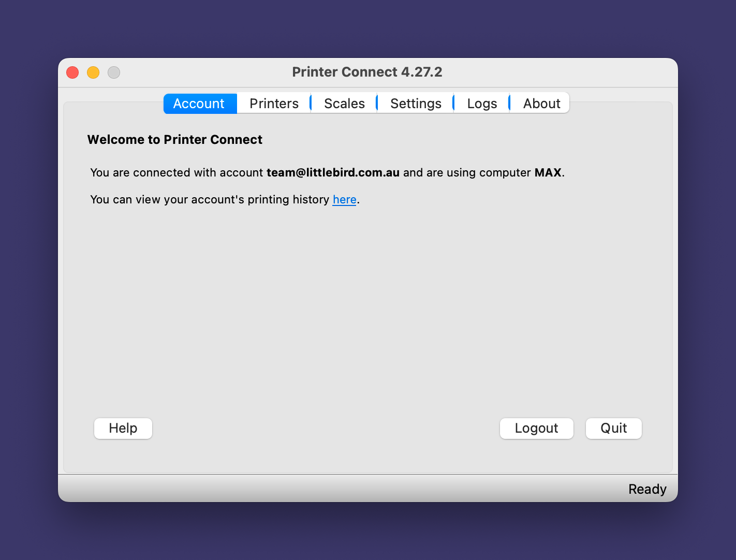
Task: Click the team@littlebird.com.au account email
Action: [333, 172]
